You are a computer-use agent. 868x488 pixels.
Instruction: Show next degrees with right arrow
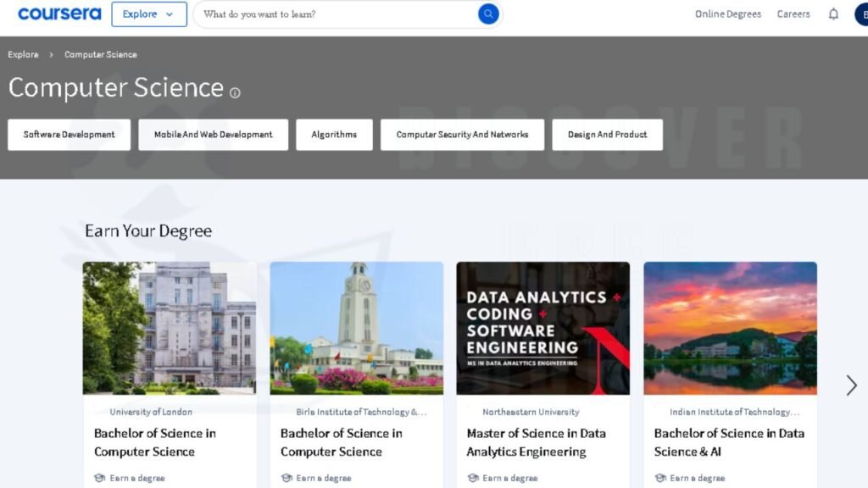click(851, 385)
